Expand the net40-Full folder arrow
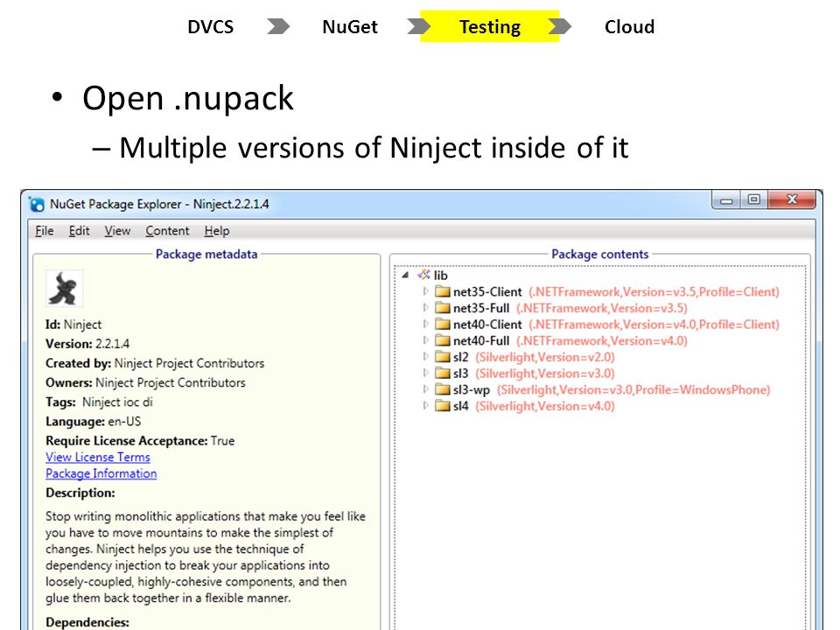Viewport: 840px width, 630px height. click(426, 340)
